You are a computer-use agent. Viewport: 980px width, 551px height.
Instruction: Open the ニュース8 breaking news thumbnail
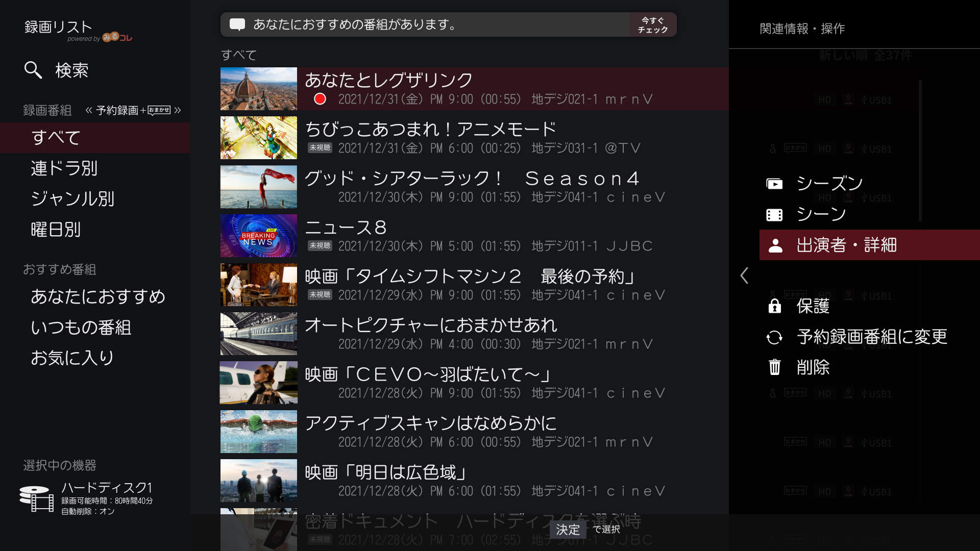259,236
